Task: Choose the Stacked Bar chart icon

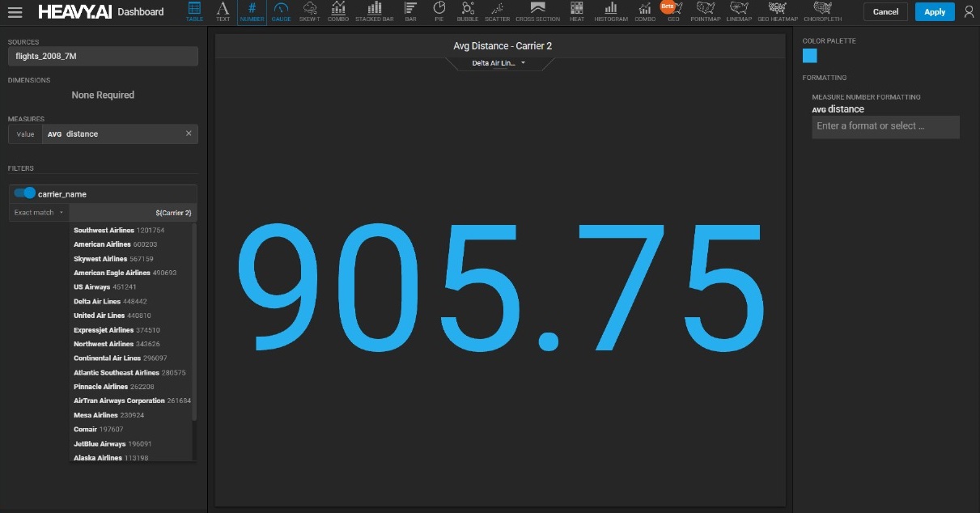Action: tap(374, 11)
